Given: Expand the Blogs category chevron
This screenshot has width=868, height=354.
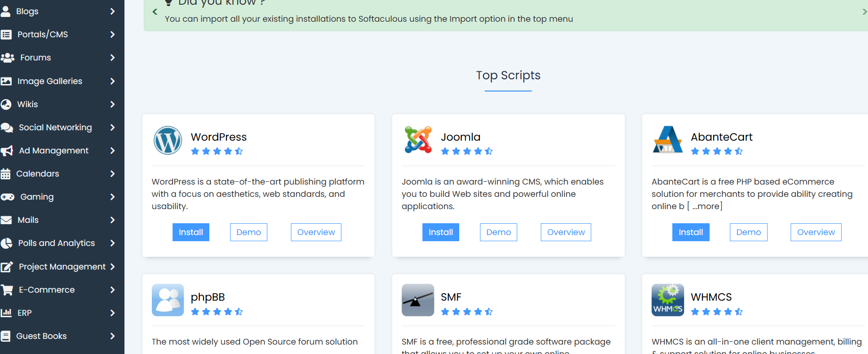Looking at the screenshot, I should [112, 11].
